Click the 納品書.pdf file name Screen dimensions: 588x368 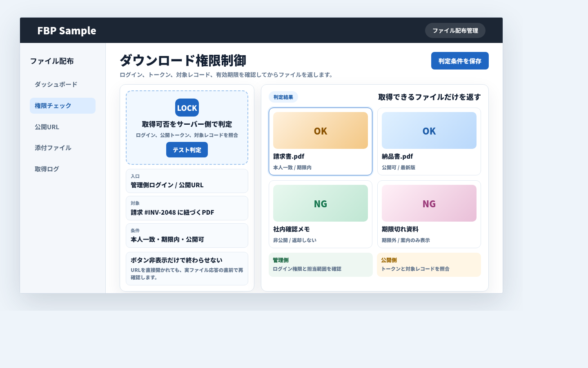click(x=397, y=156)
